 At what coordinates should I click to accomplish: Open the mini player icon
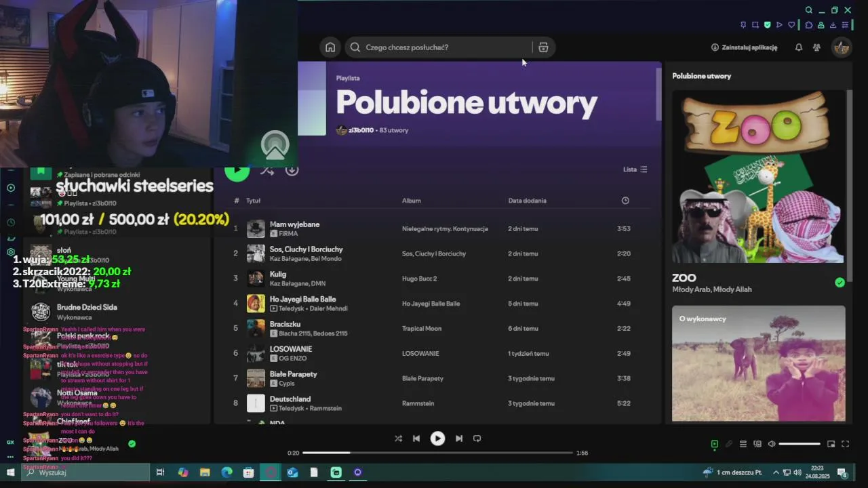point(831,444)
